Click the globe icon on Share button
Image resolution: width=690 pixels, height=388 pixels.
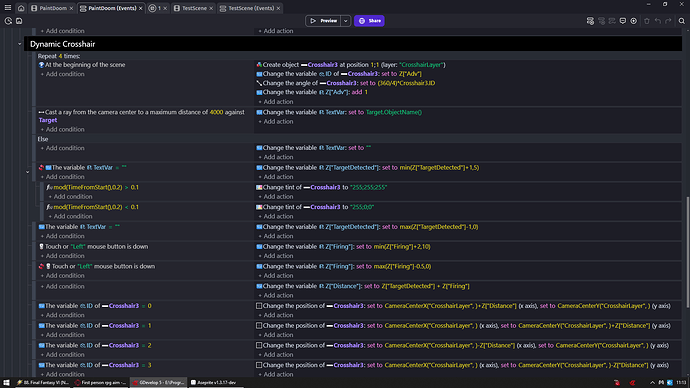[x=362, y=21]
